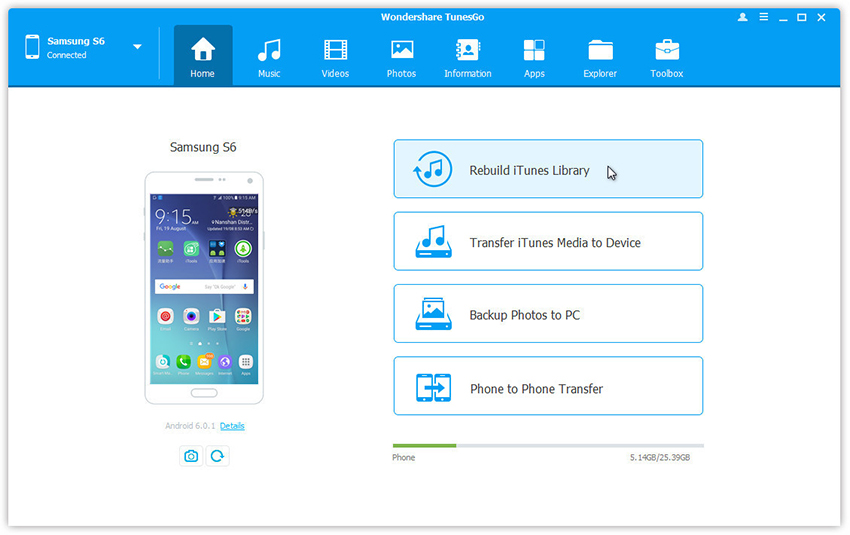Click the Home house icon
The width and height of the screenshot is (850, 535).
click(203, 50)
